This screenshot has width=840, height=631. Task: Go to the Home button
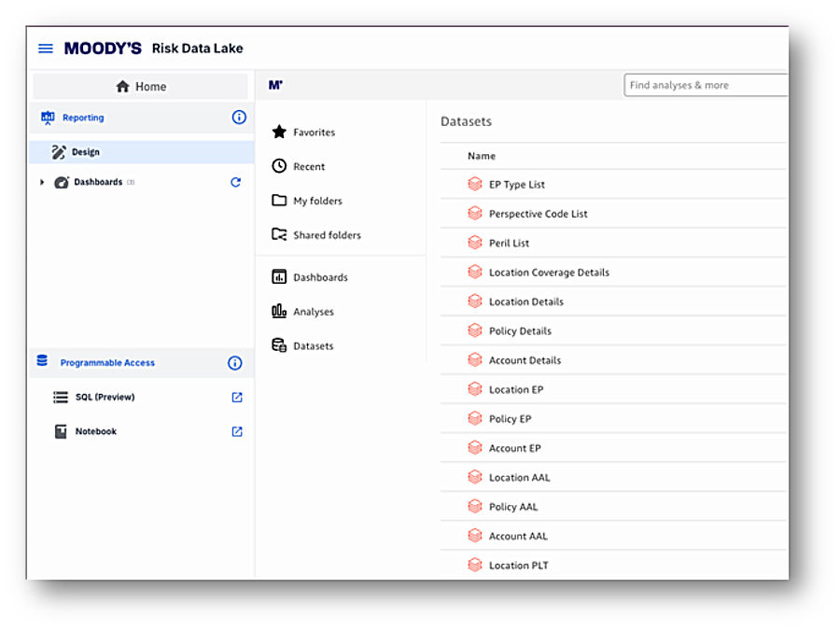point(140,86)
